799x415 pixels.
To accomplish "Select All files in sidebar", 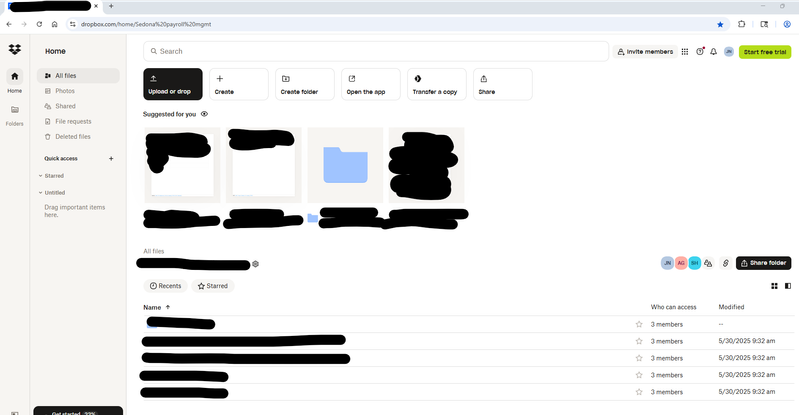I will click(x=78, y=75).
